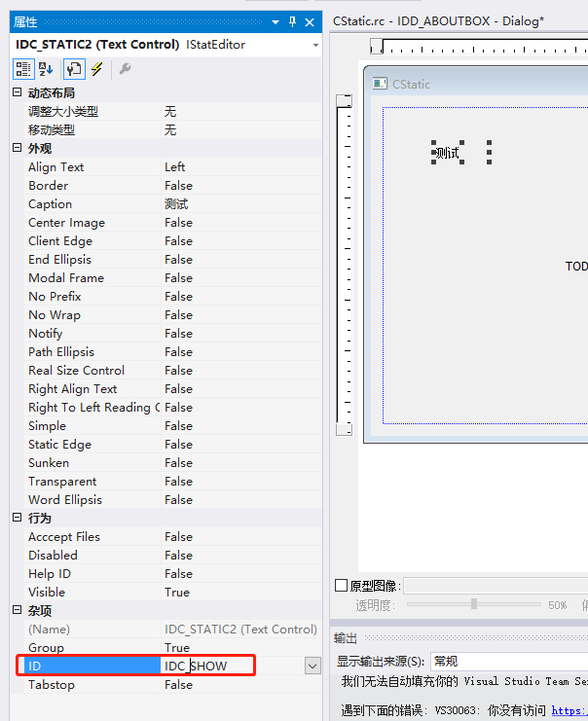
Task: Click the True value of Visible
Action: click(177, 593)
